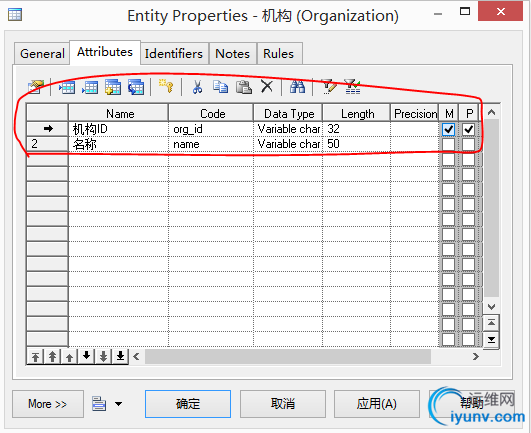Click horizontal scrollbar right arrow
This screenshot has width=531, height=433.
(476, 356)
